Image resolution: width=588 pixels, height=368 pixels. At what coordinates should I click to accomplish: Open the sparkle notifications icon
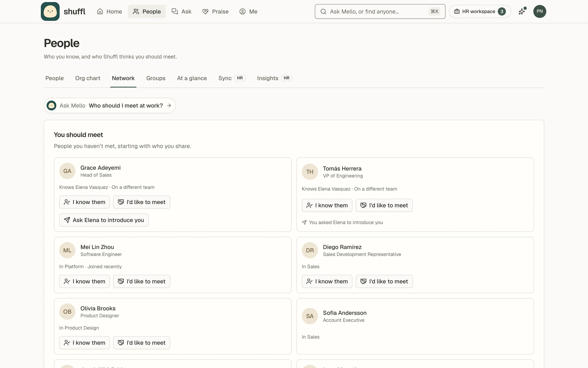pos(522,11)
